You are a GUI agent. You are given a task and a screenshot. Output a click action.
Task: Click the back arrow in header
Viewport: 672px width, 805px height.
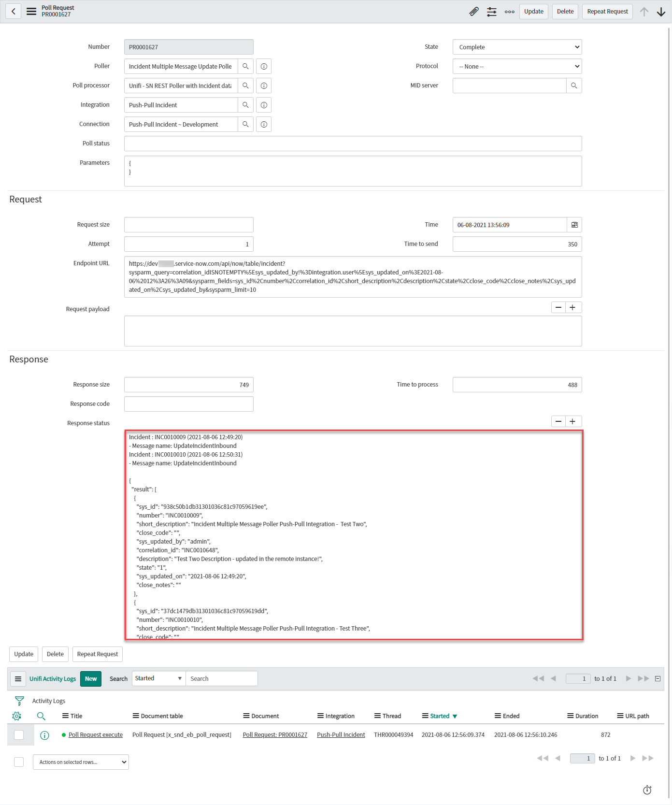(14, 12)
